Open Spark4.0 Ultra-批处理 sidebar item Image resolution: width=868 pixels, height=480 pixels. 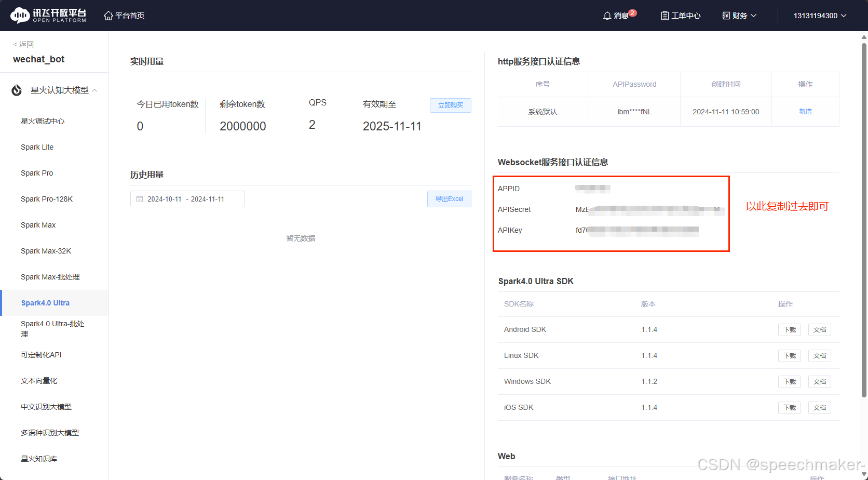tap(52, 329)
